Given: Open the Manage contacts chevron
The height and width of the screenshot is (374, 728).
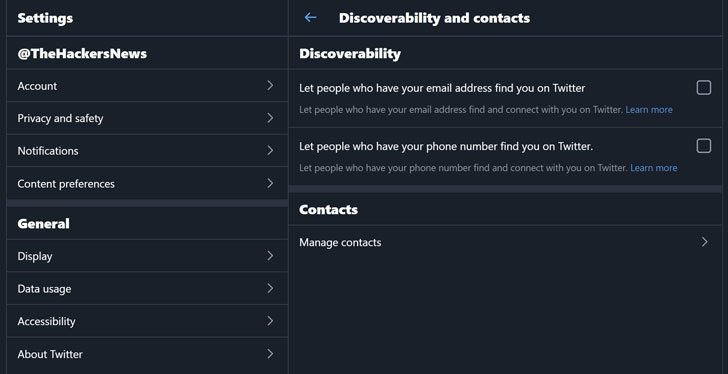Looking at the screenshot, I should point(704,242).
